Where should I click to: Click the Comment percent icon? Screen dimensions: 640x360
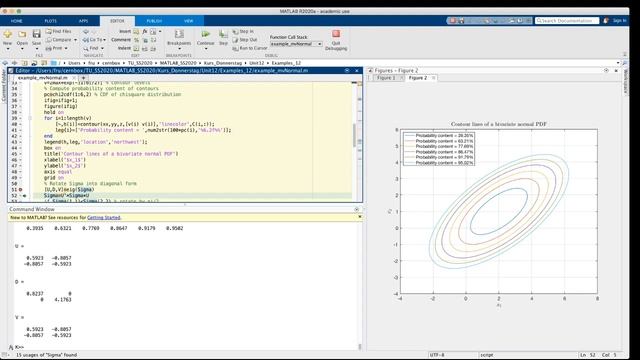pos(136,40)
